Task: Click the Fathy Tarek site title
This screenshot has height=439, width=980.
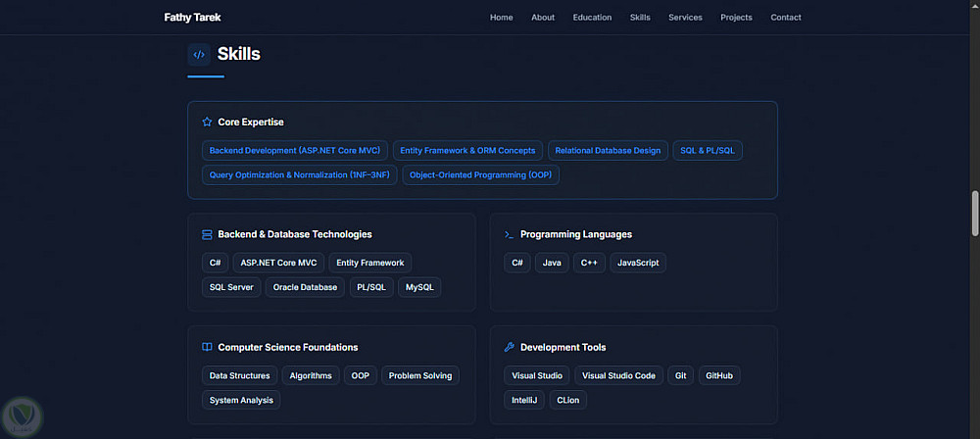Action: pos(192,18)
